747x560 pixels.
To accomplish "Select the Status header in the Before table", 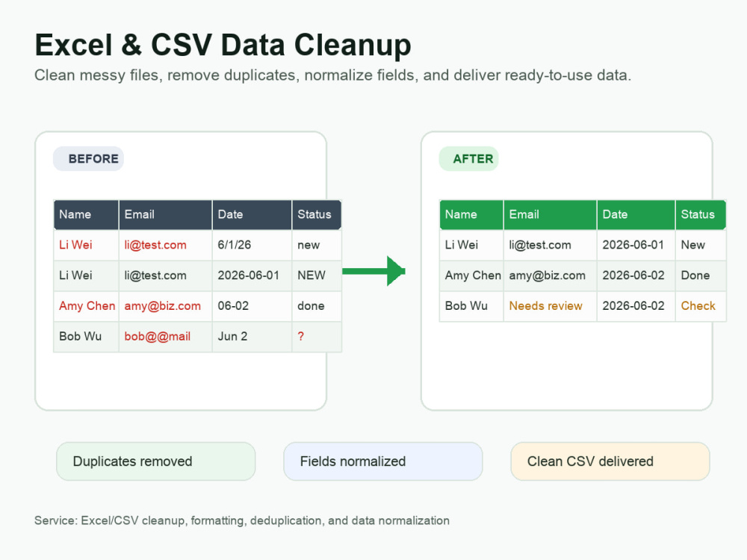I will point(317,215).
